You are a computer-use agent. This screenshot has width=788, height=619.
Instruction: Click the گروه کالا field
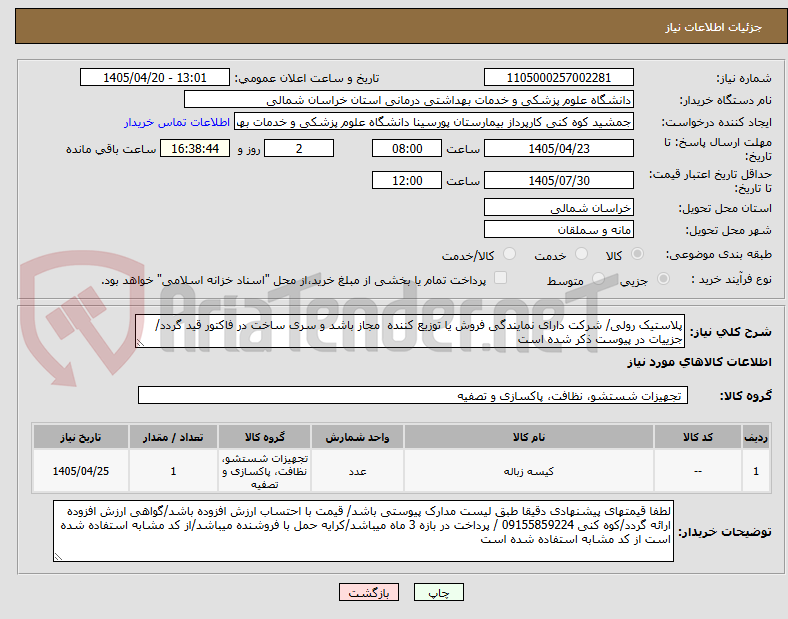click(x=413, y=395)
